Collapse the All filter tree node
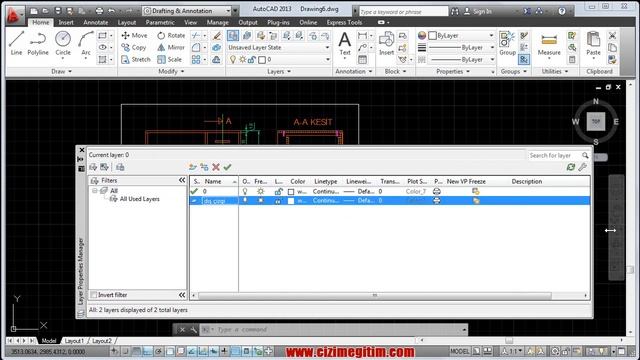The height and width of the screenshot is (360, 640). coord(95,191)
